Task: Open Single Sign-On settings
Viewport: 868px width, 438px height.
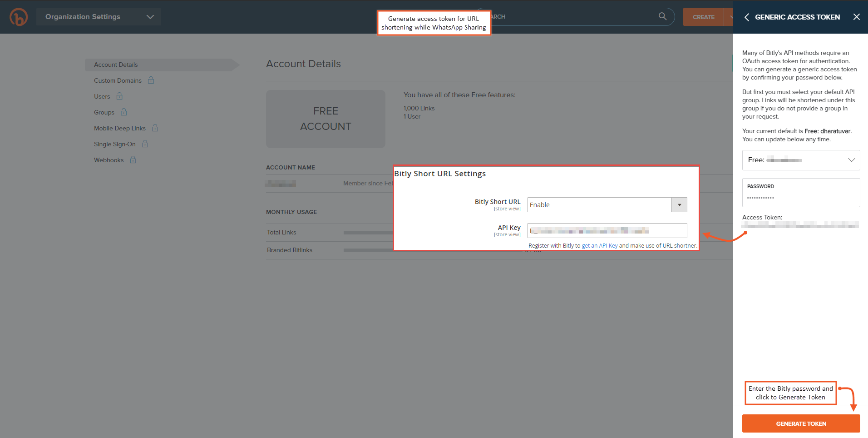Action: tap(115, 144)
